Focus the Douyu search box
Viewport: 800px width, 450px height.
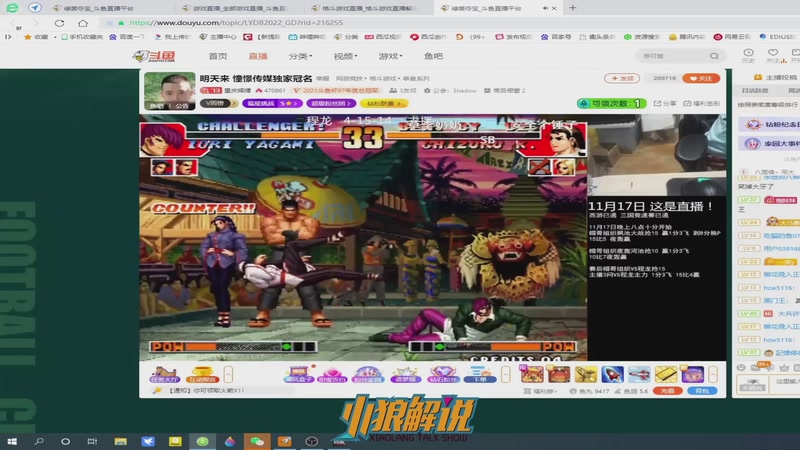coord(673,56)
